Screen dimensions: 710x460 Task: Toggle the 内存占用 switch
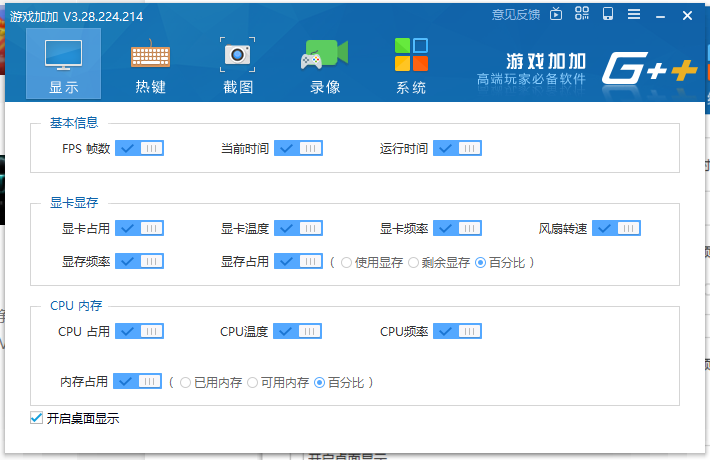click(137, 381)
